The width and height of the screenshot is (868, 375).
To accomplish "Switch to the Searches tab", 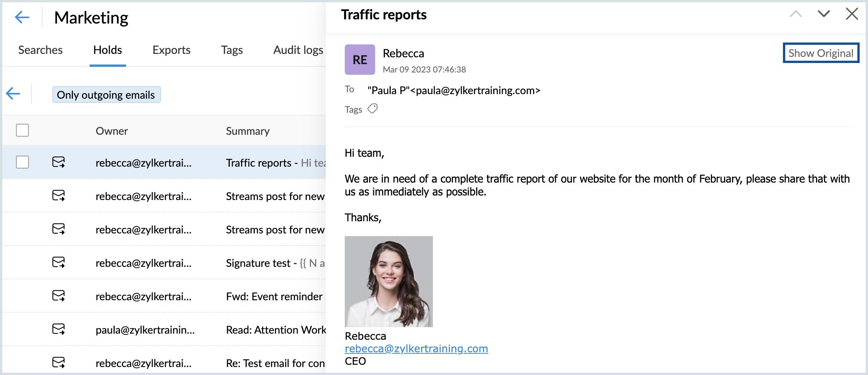I will pyautogui.click(x=40, y=50).
